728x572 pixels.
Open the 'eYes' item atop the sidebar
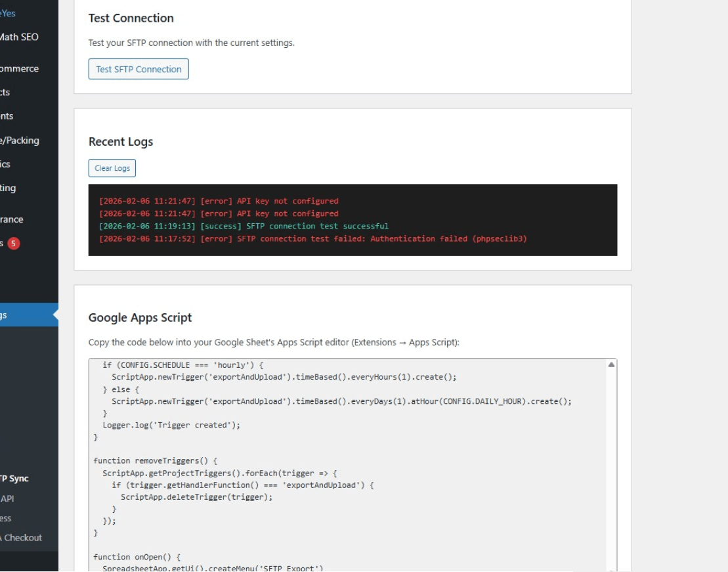tap(8, 13)
